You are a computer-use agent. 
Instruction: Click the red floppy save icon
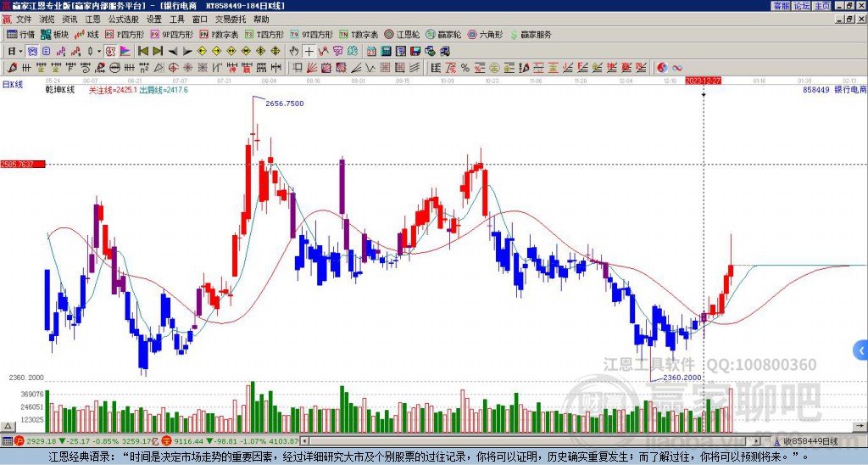415,52
